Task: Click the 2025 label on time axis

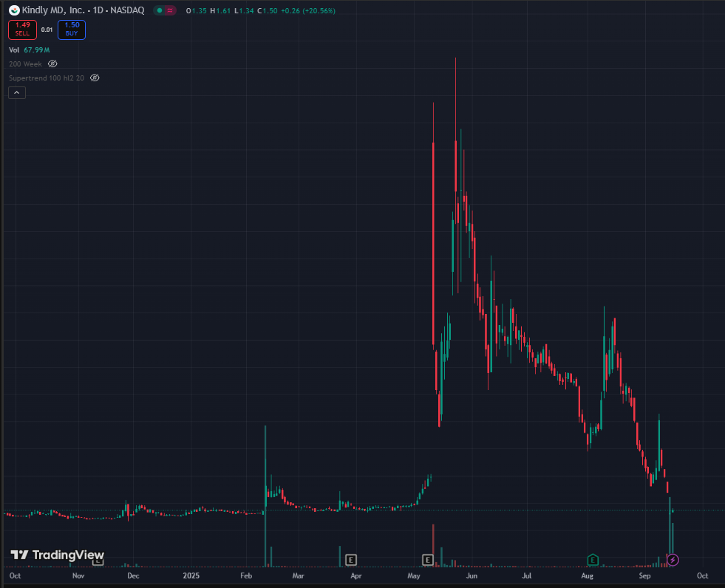Action: pos(191,575)
